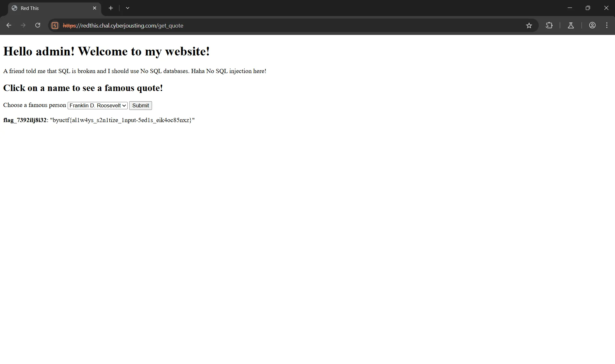
Task: Close the Red This tab
Action: click(x=95, y=8)
